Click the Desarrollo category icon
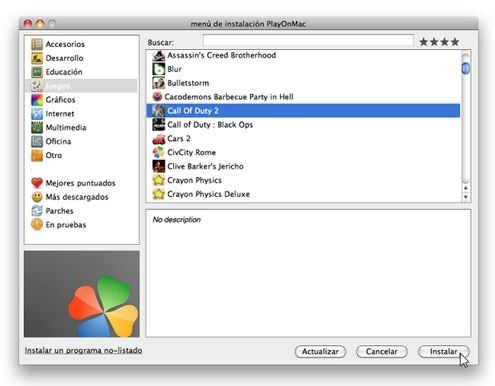The height and width of the screenshot is (386, 495). pyautogui.click(x=37, y=58)
